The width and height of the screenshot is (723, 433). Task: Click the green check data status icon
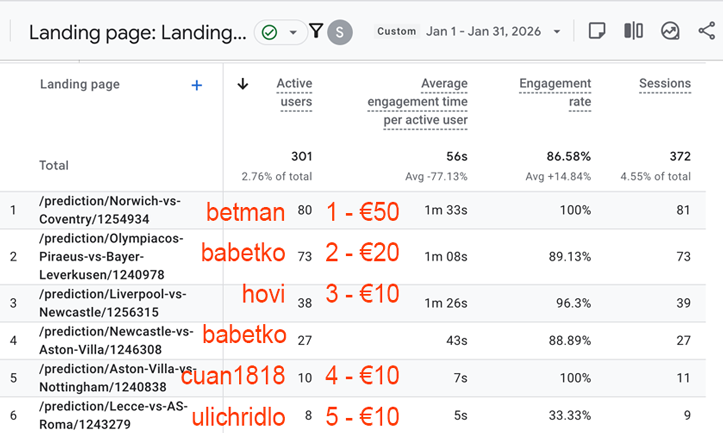pyautogui.click(x=268, y=32)
